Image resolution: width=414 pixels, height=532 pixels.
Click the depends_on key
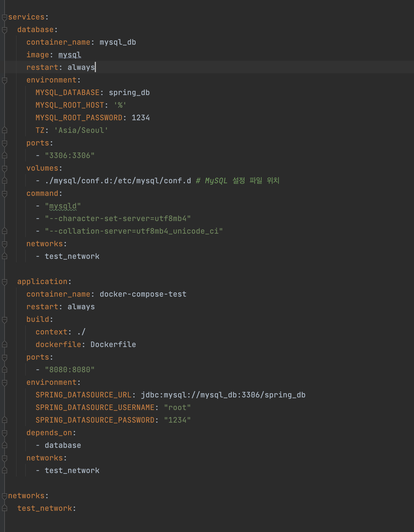(49, 433)
